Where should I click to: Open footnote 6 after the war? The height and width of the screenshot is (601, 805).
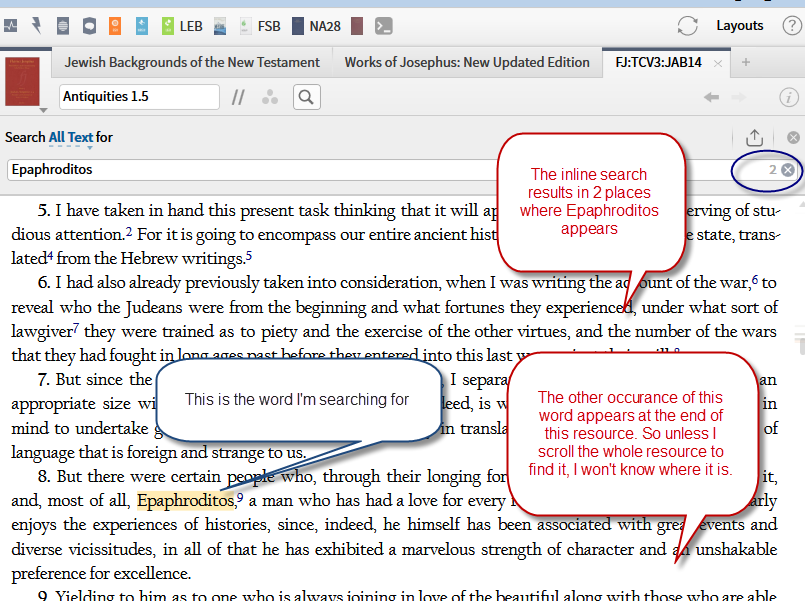(755, 280)
